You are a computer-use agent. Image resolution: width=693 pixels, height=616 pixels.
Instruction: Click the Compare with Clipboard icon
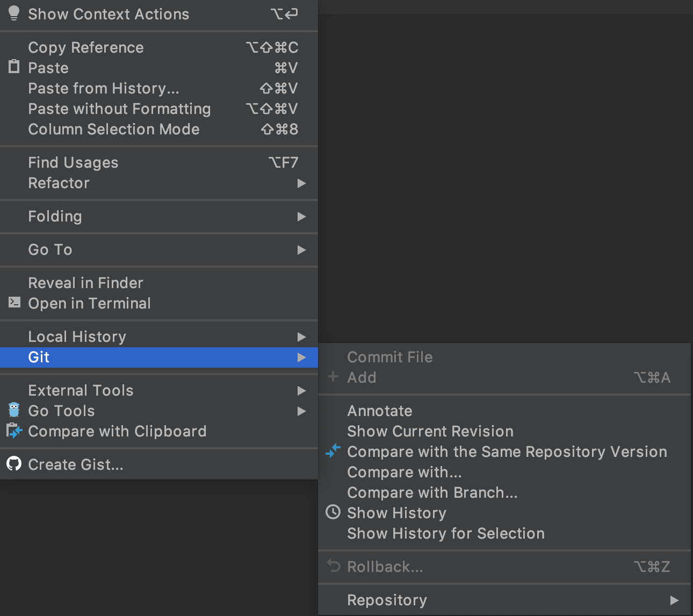point(14,431)
